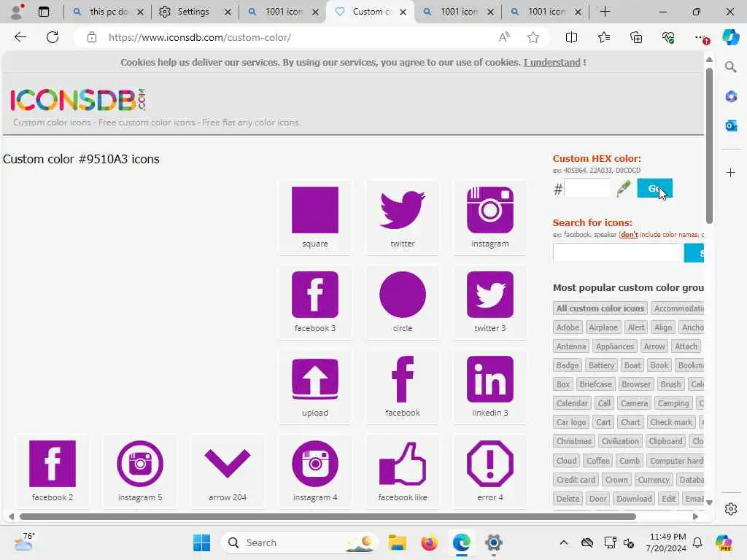This screenshot has height=560, width=747.
Task: Open Outlook in the Edge sidebar
Action: pos(730,125)
